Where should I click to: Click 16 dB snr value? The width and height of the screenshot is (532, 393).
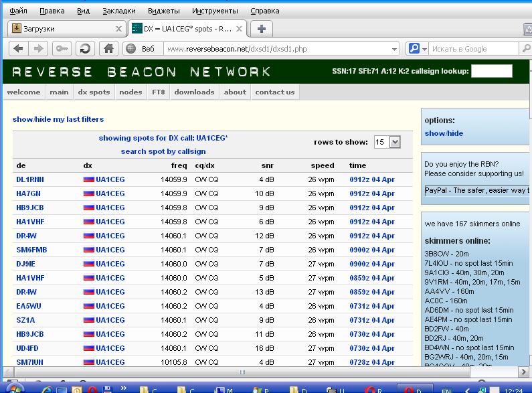point(264,348)
